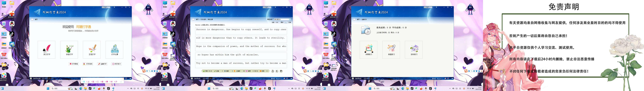Click the Sogou input icon beside the finance window
The height and width of the screenshot is (91, 644).
466,71
